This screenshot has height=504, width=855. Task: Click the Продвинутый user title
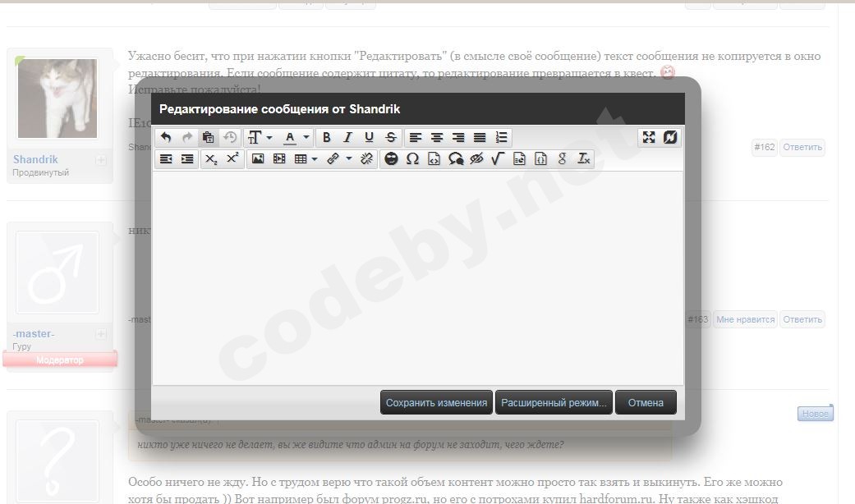coord(41,172)
